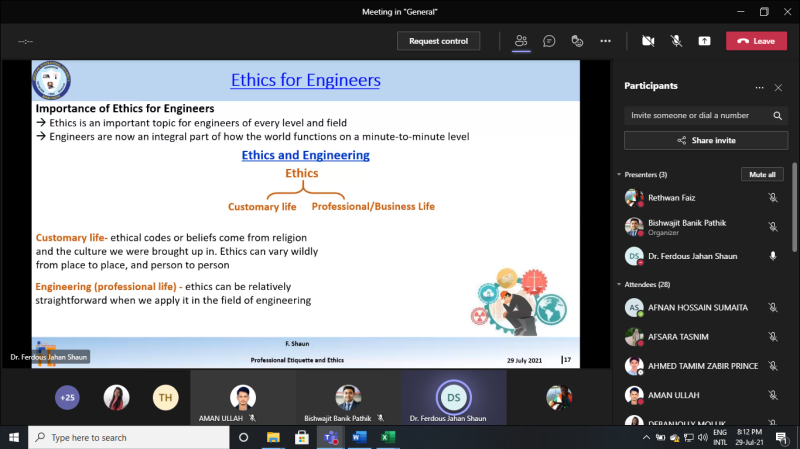800x449 pixels.
Task: Open the meeting chat panel
Action: 549,41
